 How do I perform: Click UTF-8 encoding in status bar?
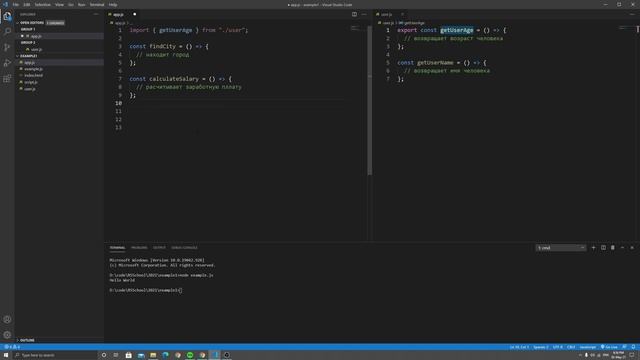tap(558, 347)
